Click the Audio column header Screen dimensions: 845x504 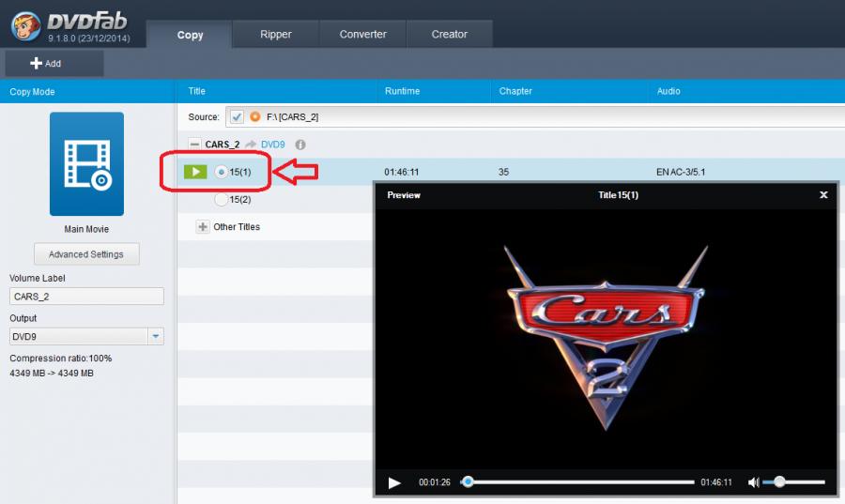point(668,91)
